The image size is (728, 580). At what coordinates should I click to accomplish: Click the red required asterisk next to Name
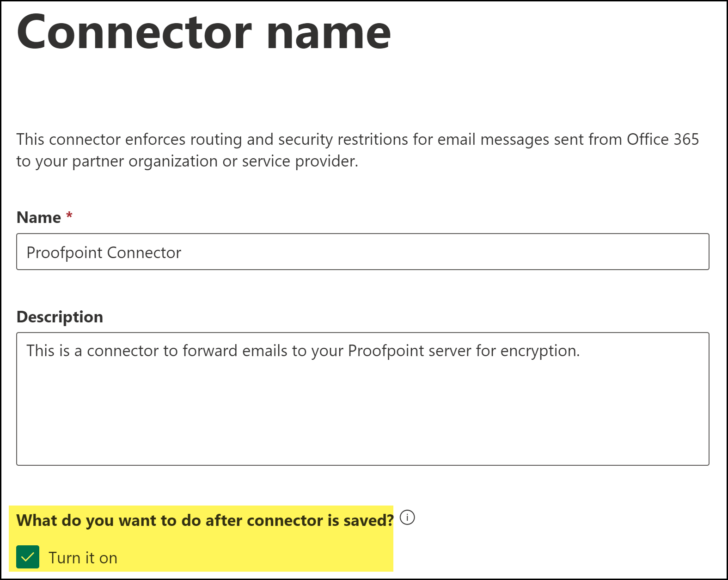pos(69,216)
